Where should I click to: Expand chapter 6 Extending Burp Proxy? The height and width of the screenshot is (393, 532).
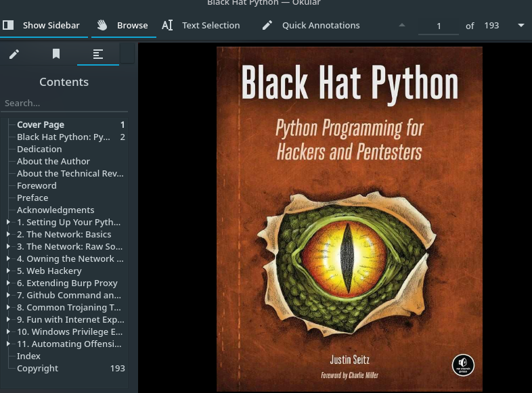[8, 283]
